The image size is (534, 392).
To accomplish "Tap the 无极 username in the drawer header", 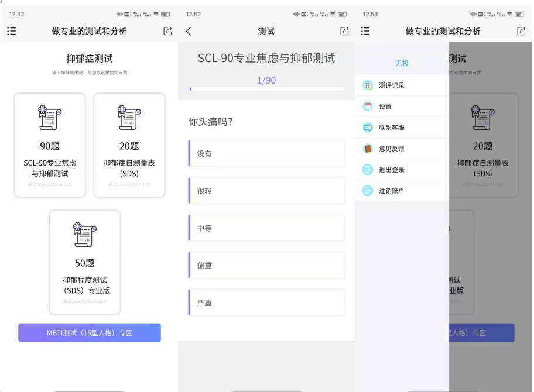I will 402,63.
